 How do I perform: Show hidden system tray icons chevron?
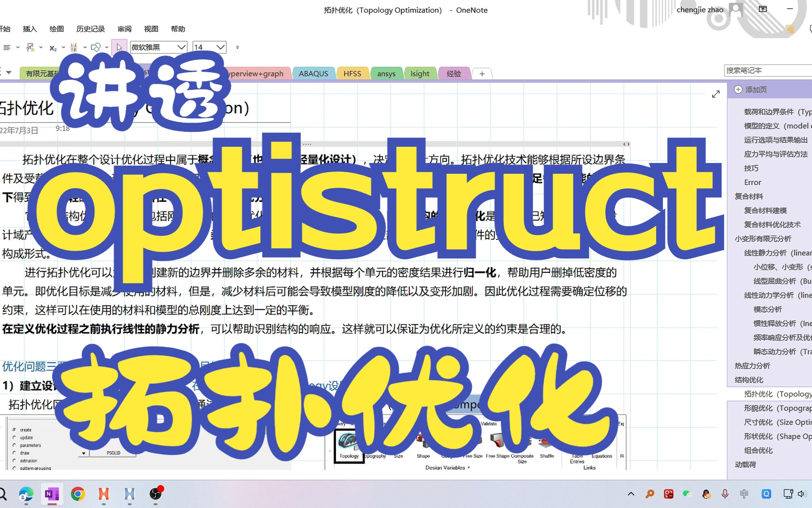click(x=631, y=494)
